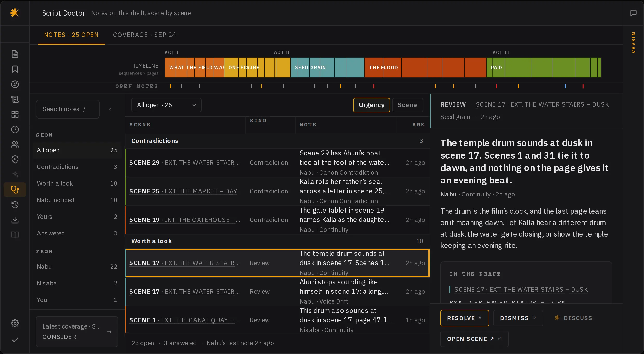Open settings gear icon in sidebar
Image resolution: width=644 pixels, height=354 pixels.
coord(15,323)
